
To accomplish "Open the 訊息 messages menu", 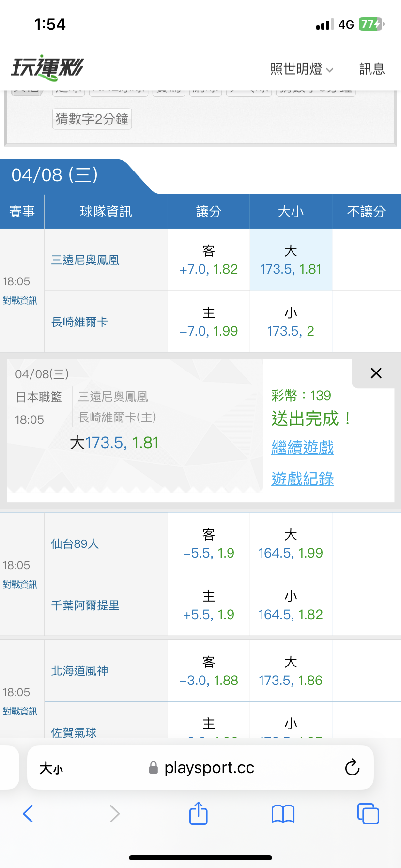I will 372,69.
